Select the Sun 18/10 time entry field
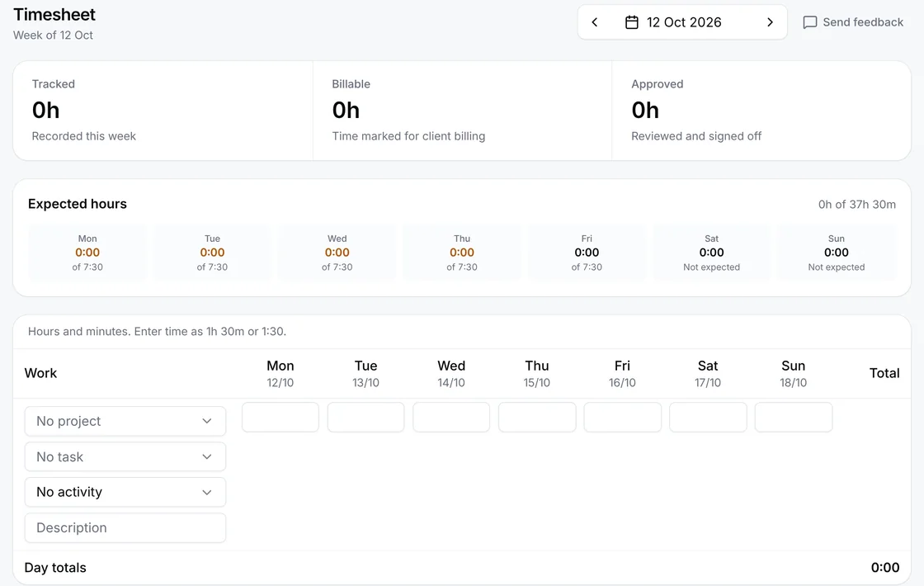This screenshot has width=924, height=586. pyautogui.click(x=793, y=418)
